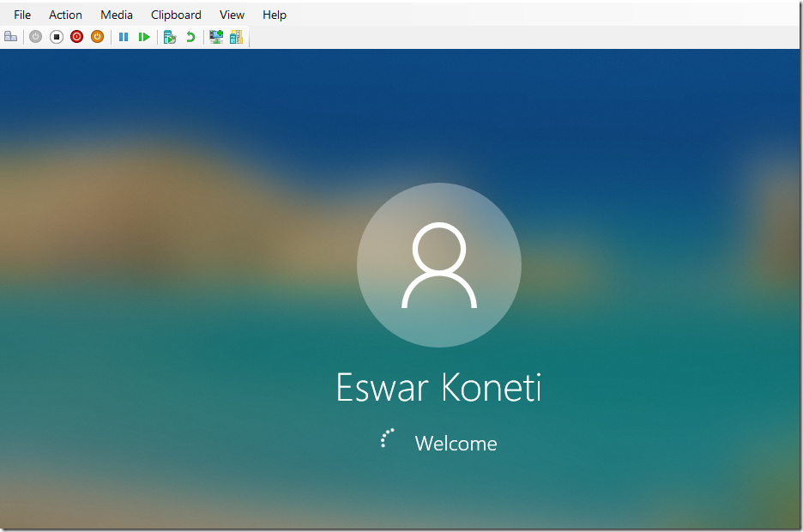Pause the virtual machine
Image resolution: width=803 pixels, height=532 pixels.
point(124,37)
